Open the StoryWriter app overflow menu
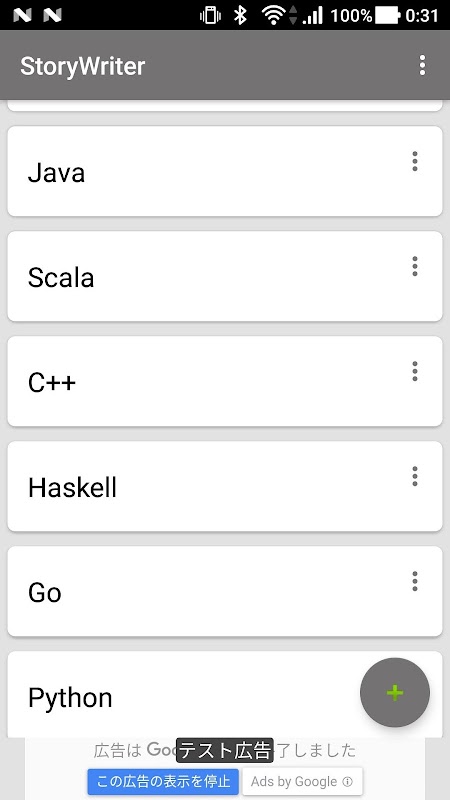 point(422,65)
